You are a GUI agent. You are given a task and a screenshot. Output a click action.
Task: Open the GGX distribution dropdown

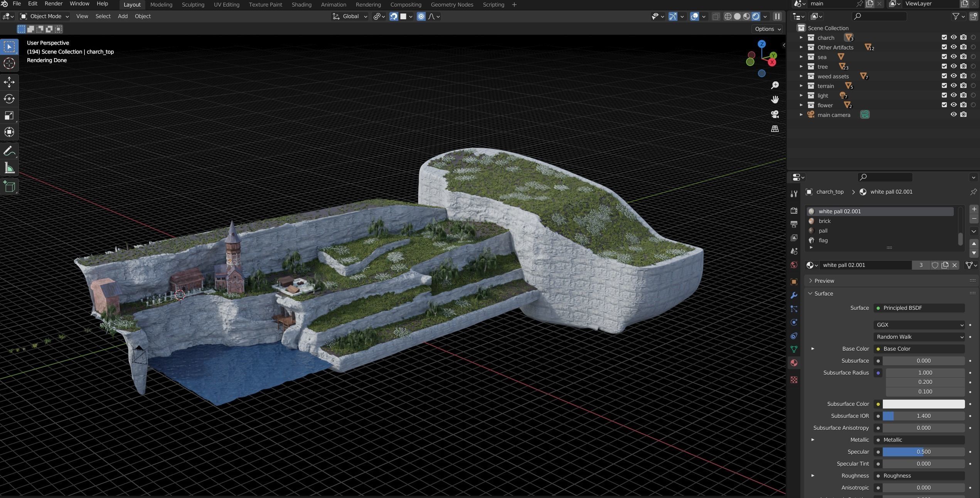click(919, 325)
